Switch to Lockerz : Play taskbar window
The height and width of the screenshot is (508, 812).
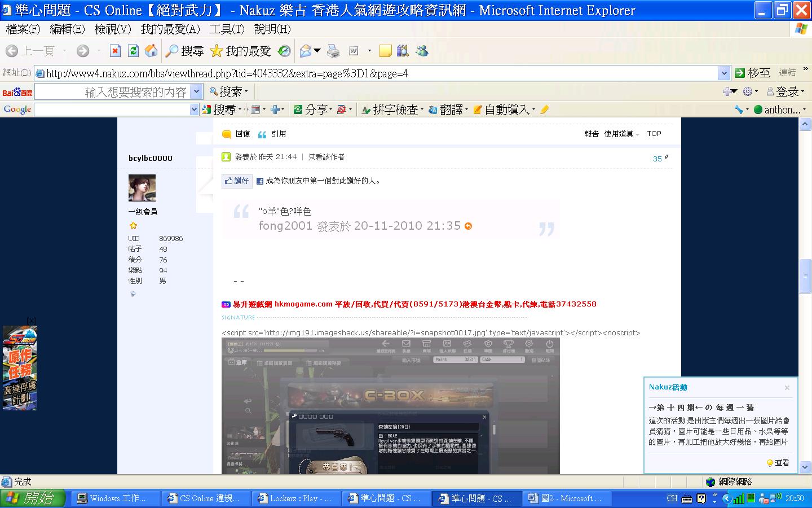pyautogui.click(x=295, y=498)
